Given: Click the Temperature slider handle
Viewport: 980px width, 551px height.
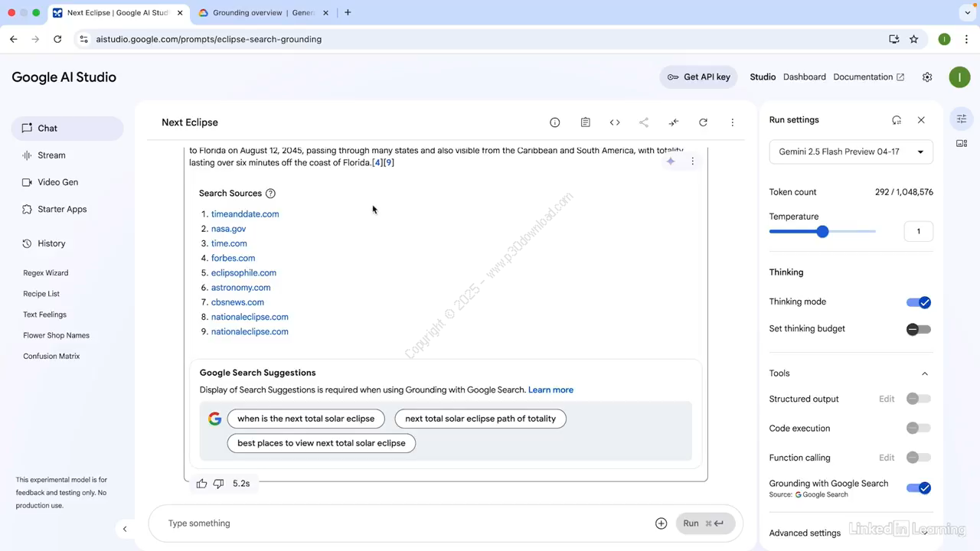Looking at the screenshot, I should click(822, 231).
